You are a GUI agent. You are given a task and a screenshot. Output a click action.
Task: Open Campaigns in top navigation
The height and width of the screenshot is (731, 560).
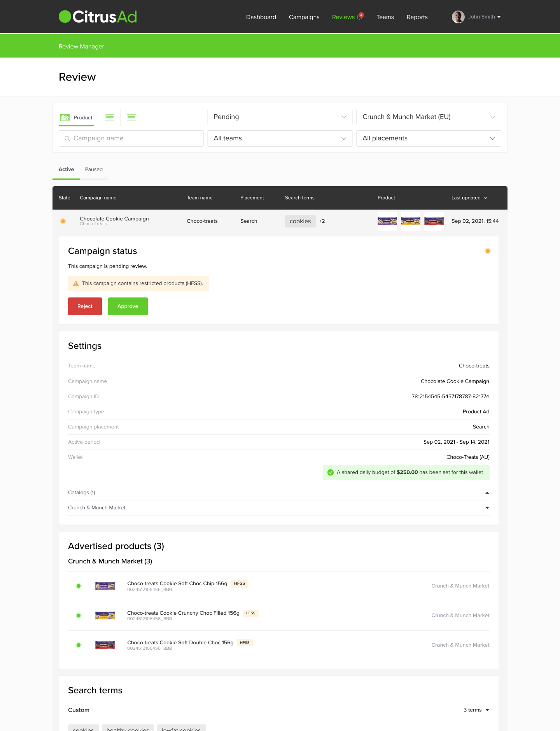tap(304, 17)
